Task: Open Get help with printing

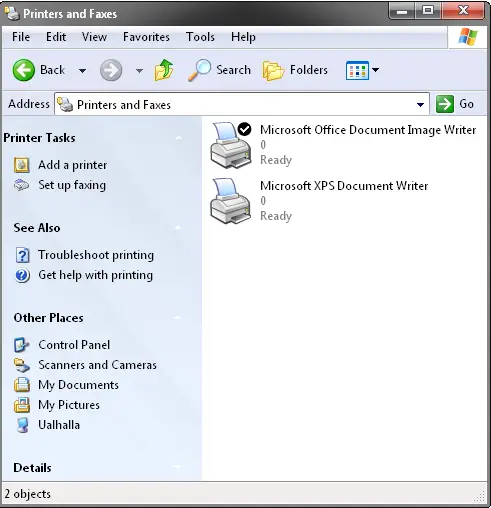Action: coord(95,275)
